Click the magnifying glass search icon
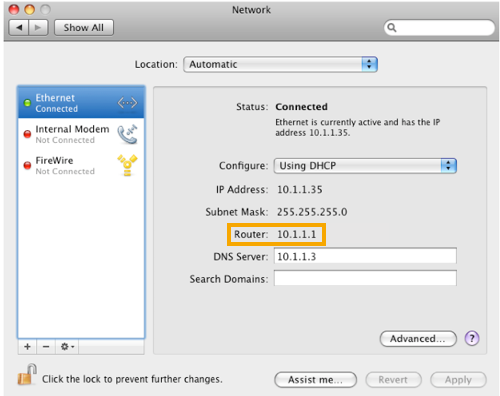The height and width of the screenshot is (396, 500). 392,28
